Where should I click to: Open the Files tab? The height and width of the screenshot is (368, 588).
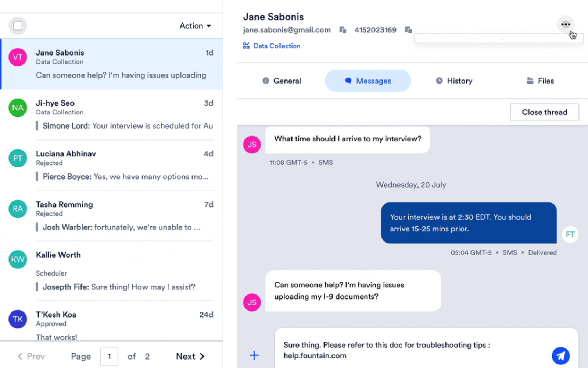coord(540,81)
